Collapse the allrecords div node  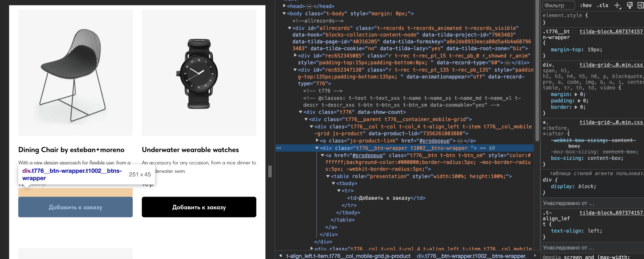pos(290,28)
